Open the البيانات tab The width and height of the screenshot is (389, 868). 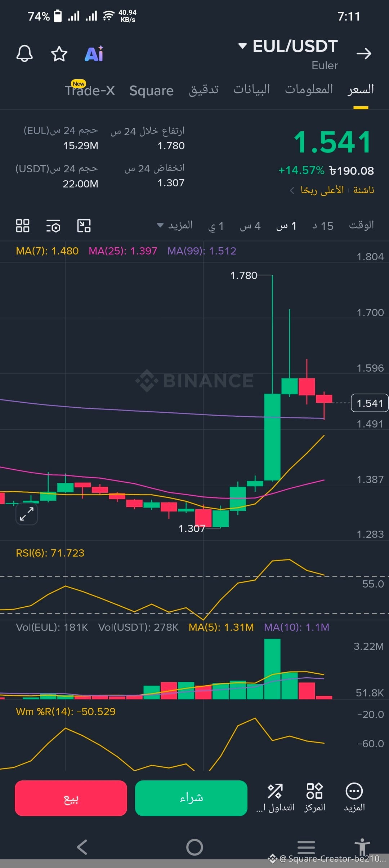click(x=252, y=90)
